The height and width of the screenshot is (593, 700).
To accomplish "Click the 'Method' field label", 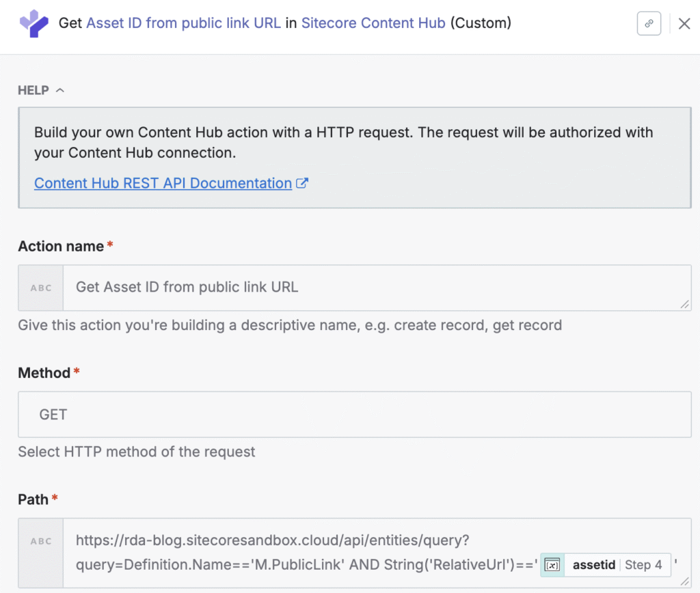I will coord(44,372).
